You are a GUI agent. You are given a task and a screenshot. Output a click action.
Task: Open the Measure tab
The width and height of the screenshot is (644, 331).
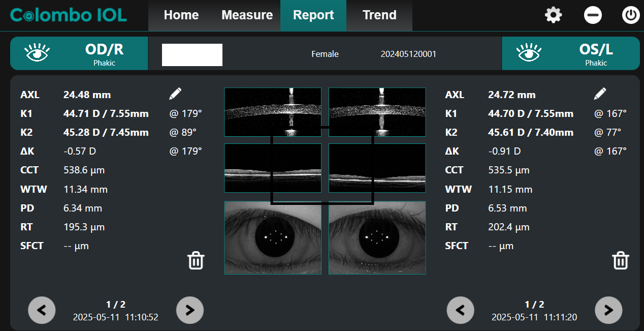(x=247, y=15)
